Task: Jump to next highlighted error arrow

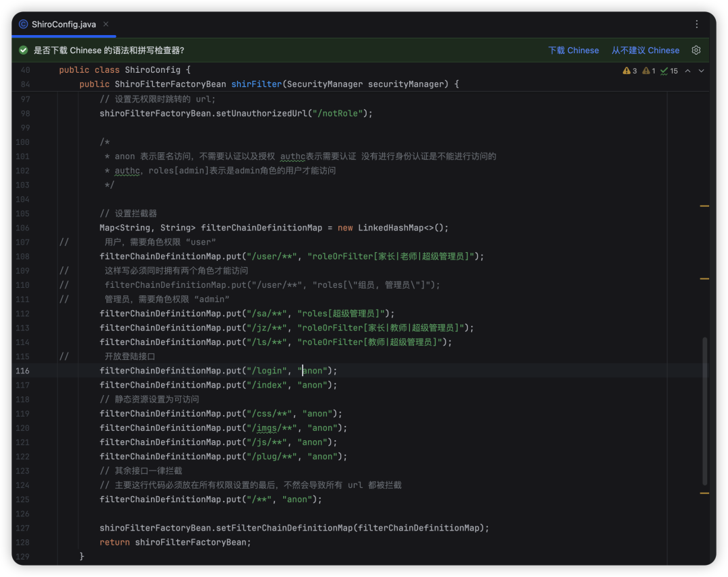Action: coord(701,71)
